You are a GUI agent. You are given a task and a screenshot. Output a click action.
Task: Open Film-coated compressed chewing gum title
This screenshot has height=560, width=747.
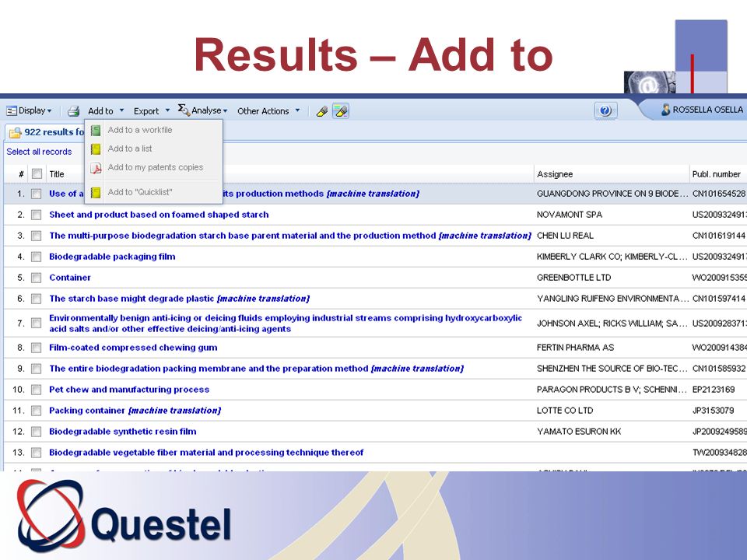click(133, 348)
